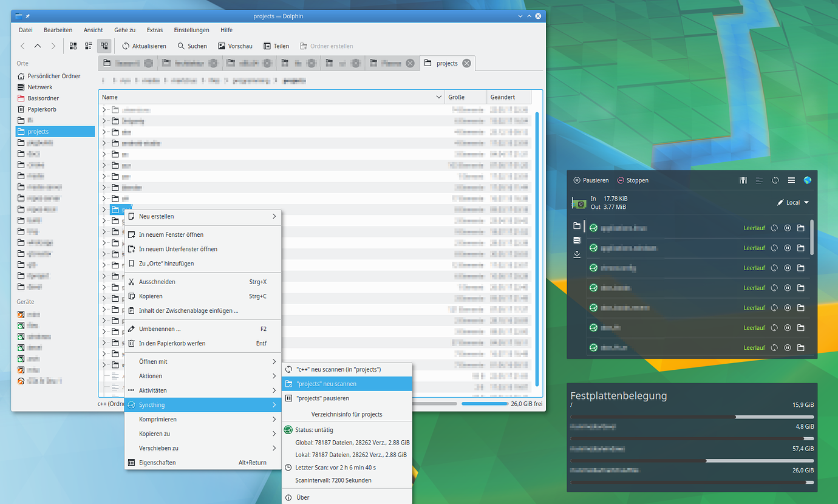Pause all Syncthing folders via Pausieren
The image size is (838, 504).
(590, 180)
